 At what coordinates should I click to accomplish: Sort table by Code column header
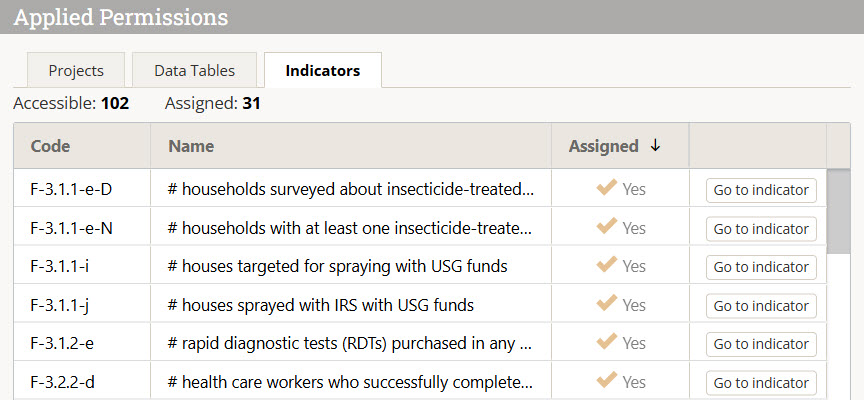51,146
